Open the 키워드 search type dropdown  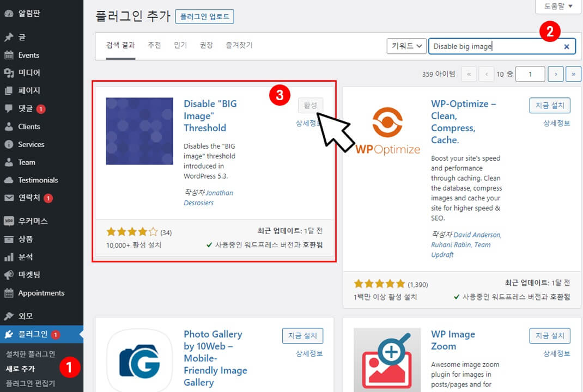(406, 46)
